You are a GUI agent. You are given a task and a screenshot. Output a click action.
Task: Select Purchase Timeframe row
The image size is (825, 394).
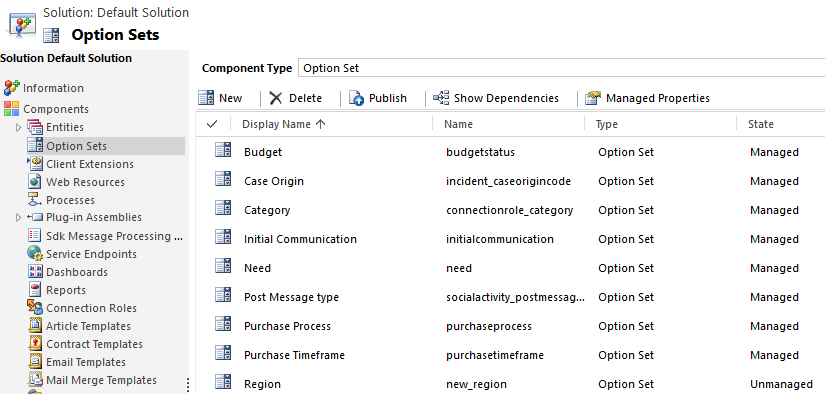pyautogui.click(x=510, y=355)
